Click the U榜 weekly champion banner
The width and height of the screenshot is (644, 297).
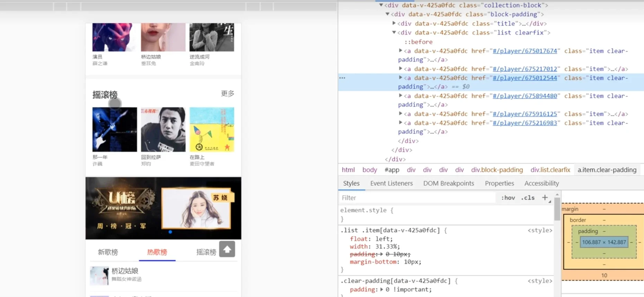point(163,208)
